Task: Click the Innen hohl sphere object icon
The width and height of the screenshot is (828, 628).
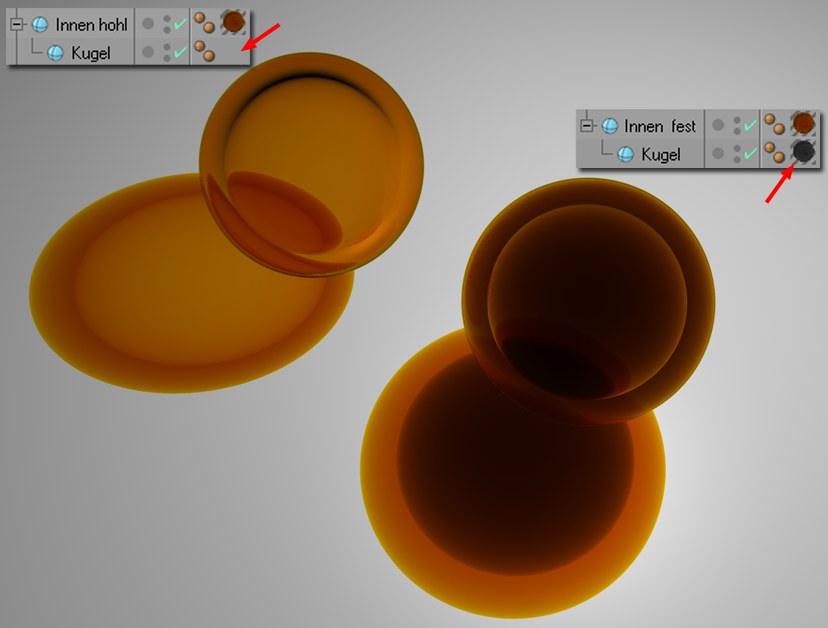Action: coord(39,24)
